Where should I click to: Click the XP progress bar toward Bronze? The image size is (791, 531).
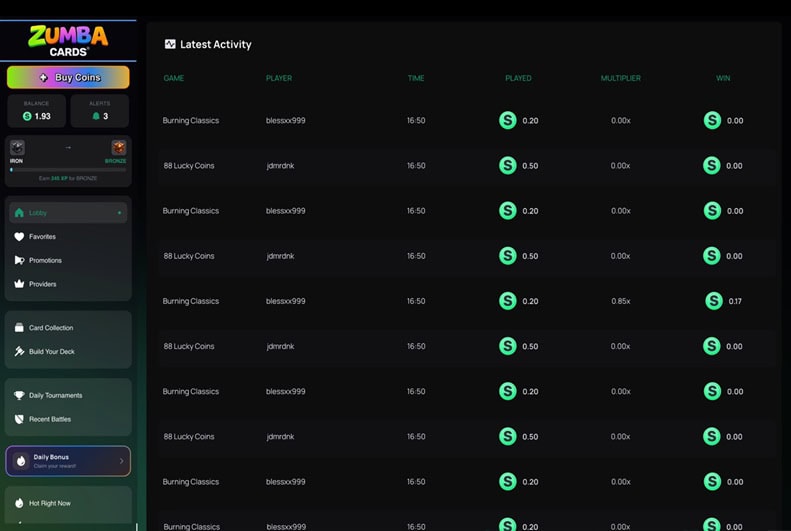(68, 170)
